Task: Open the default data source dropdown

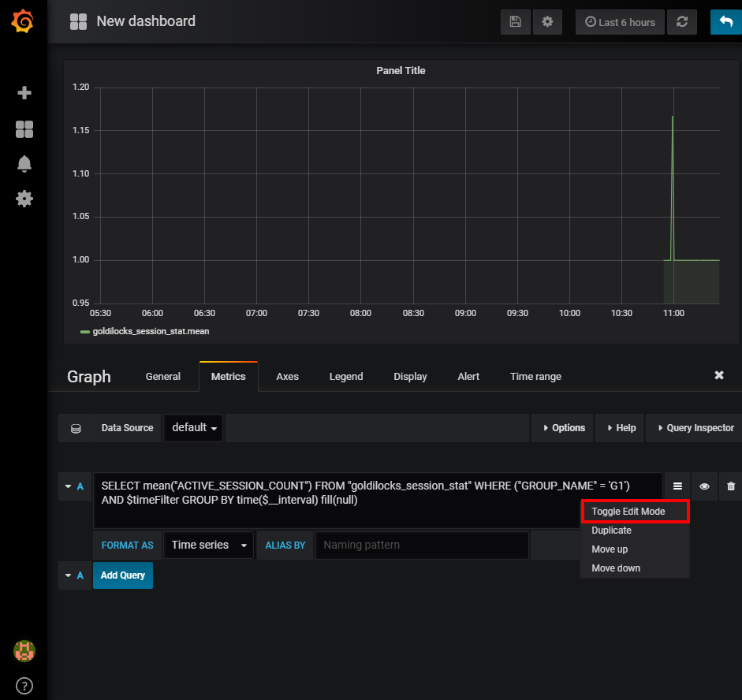Action: [192, 427]
